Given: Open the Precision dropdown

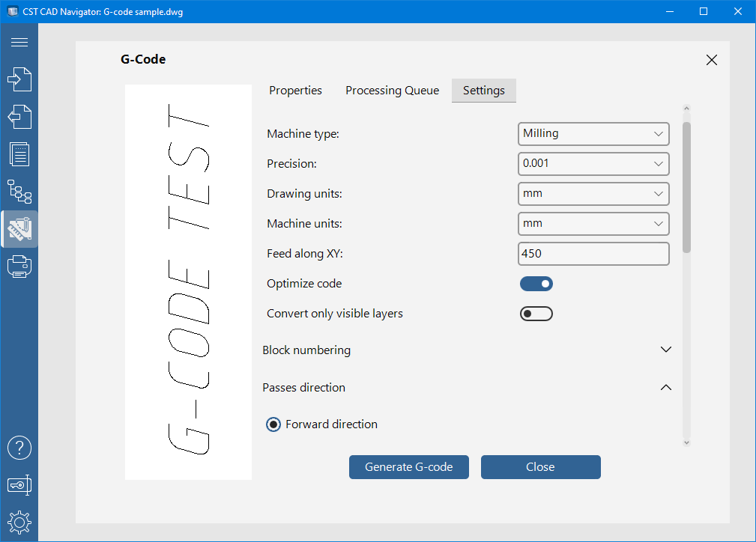Looking at the screenshot, I should (x=593, y=164).
